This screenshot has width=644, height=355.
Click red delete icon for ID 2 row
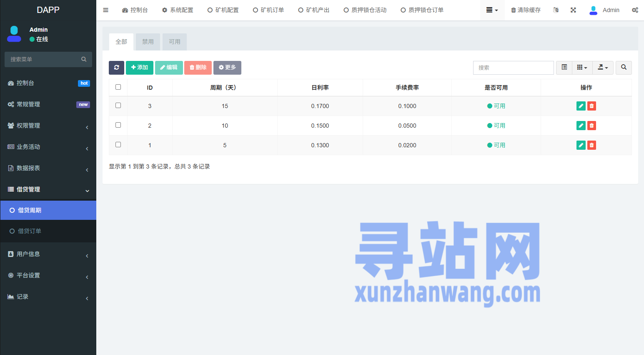point(591,126)
